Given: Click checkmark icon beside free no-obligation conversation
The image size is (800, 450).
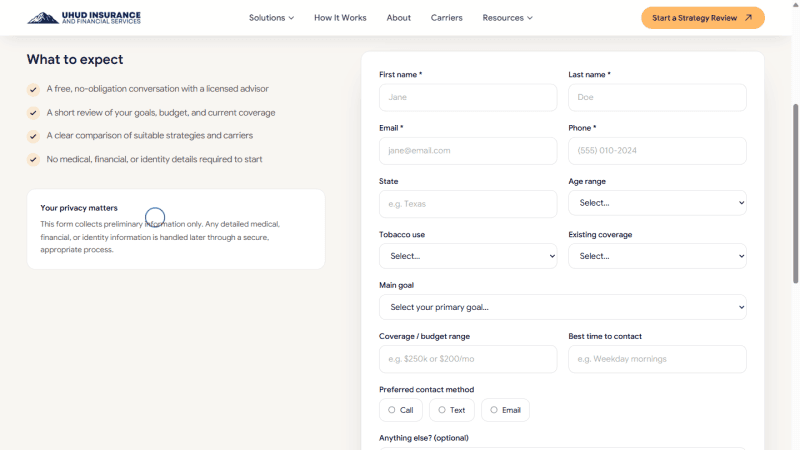Looking at the screenshot, I should click(x=33, y=90).
